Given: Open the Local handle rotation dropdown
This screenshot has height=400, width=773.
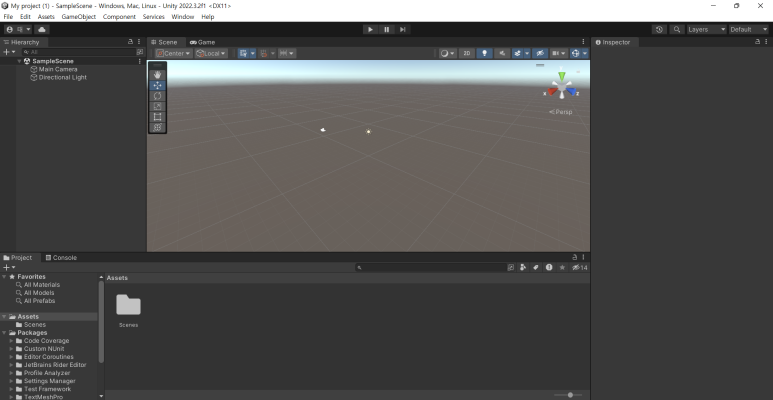Looking at the screenshot, I should [x=211, y=53].
